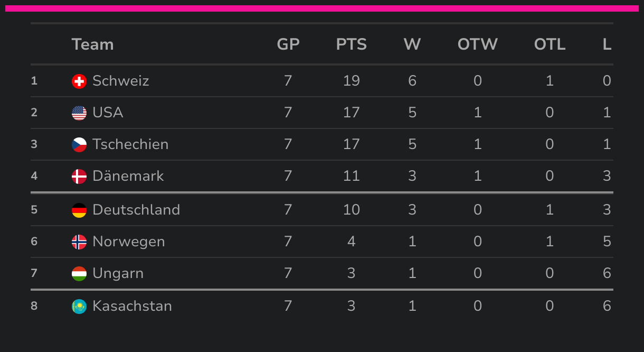Sort by the GP column header
The width and height of the screenshot is (644, 352).
click(x=288, y=44)
